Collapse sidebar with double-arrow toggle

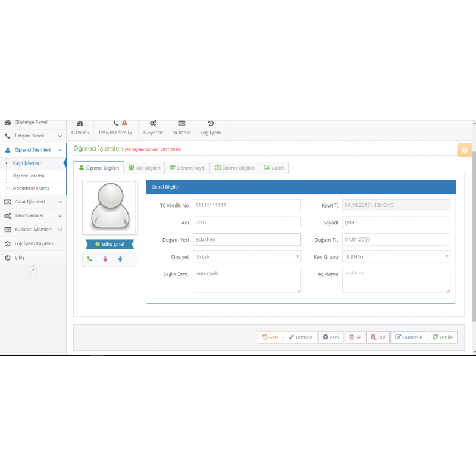pyautogui.click(x=33, y=270)
